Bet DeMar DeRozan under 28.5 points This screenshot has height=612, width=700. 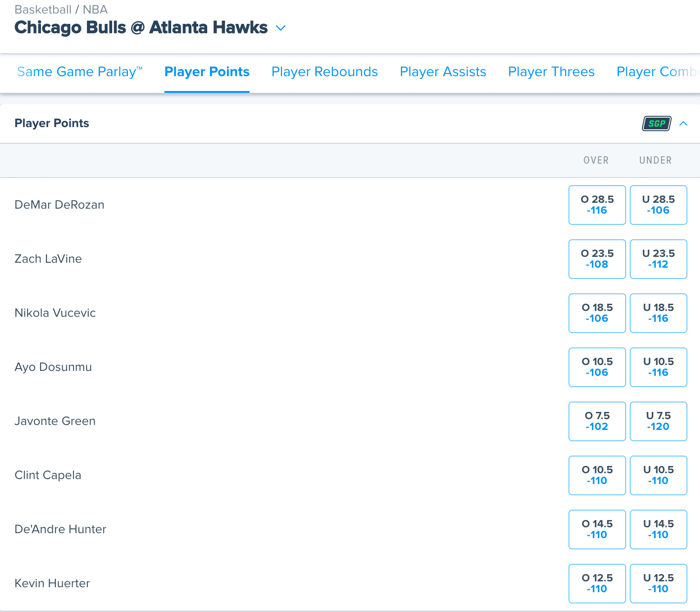(659, 205)
